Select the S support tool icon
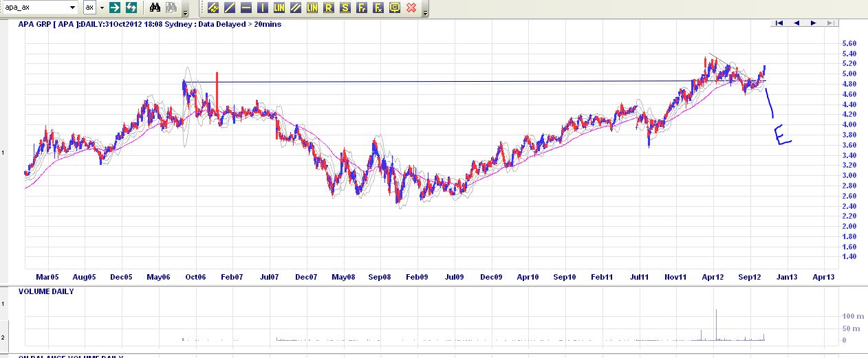Screen dimensions: 868x358 point(345,8)
